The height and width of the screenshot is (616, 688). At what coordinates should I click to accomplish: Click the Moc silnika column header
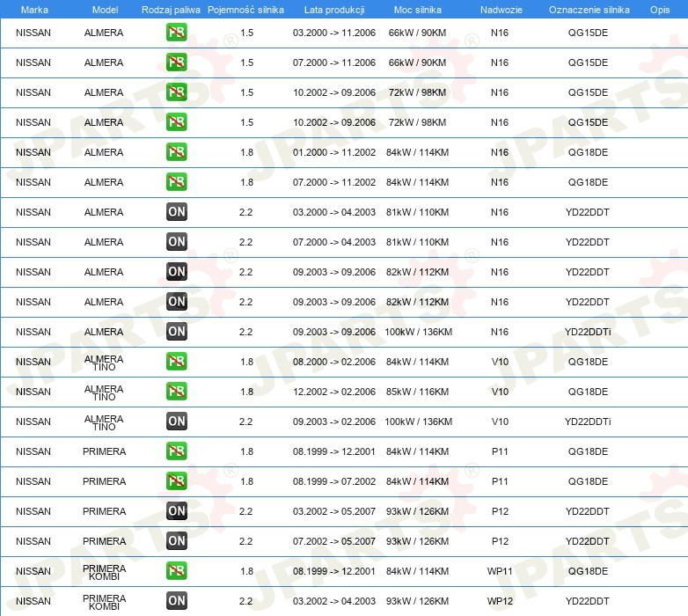418,10
